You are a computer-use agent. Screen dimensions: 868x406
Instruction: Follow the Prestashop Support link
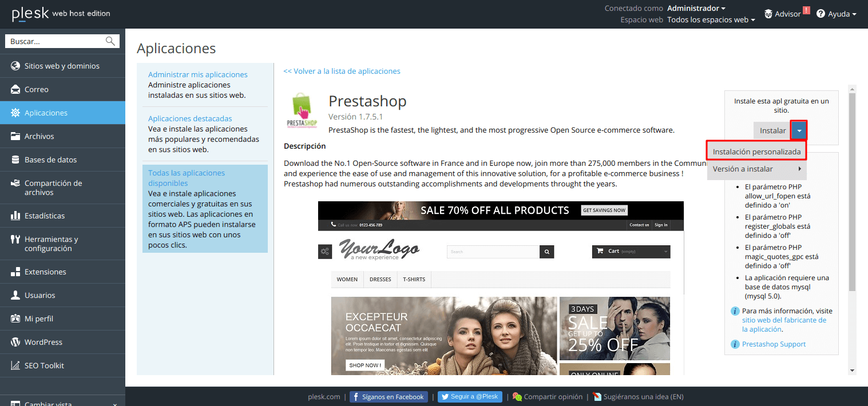[x=774, y=344]
